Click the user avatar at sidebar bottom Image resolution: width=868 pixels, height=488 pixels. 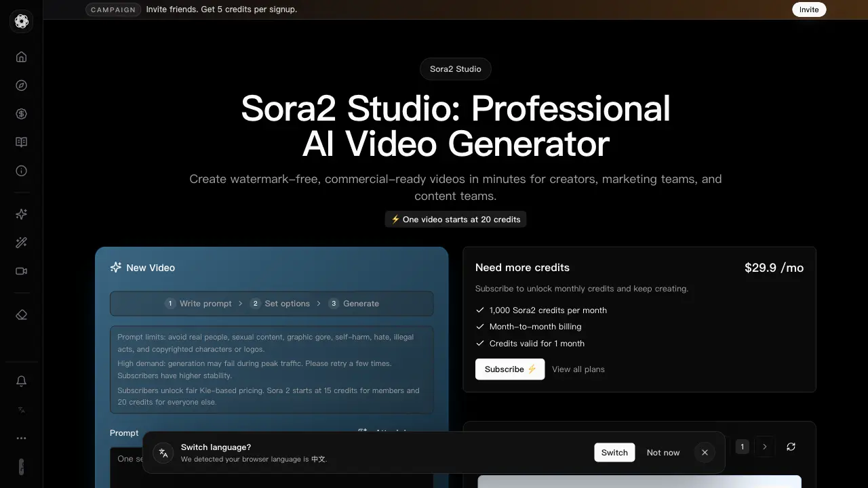click(x=22, y=466)
